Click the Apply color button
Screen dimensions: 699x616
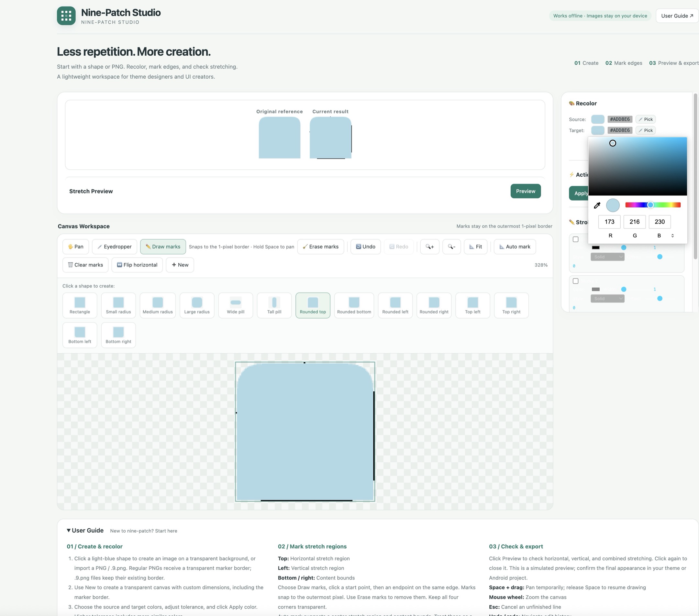579,193
